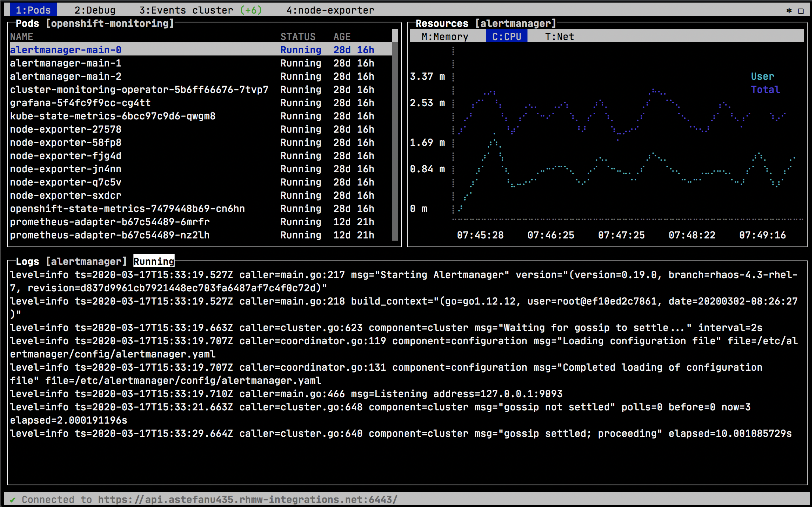The width and height of the screenshot is (812, 507).
Task: Select the M:Memory resource tab
Action: 445,36
